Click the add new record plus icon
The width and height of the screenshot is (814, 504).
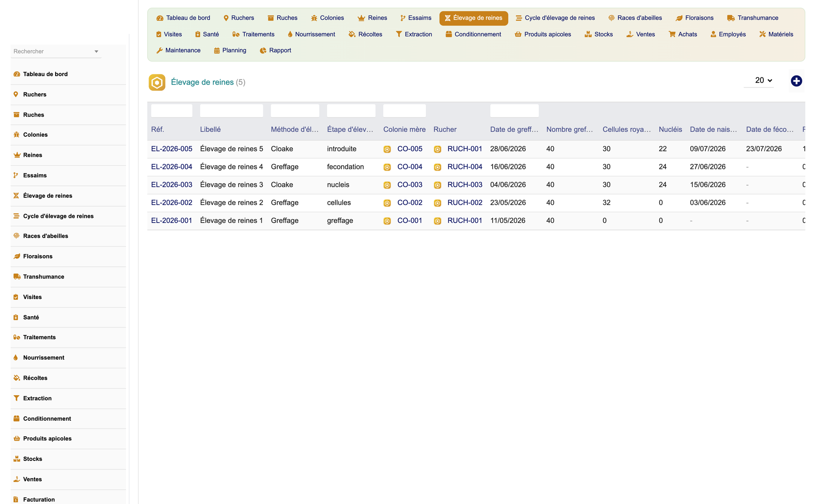[x=796, y=81]
